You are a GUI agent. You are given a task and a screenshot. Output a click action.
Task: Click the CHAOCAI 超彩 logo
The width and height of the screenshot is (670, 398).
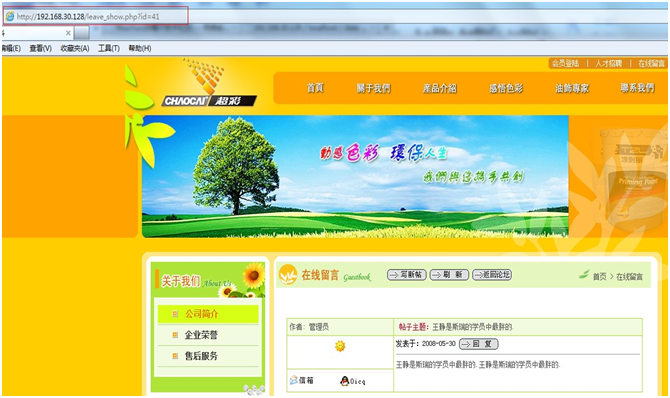pos(209,83)
